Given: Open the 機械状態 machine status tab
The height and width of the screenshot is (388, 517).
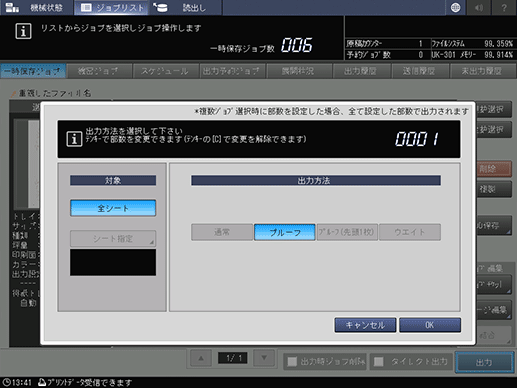Looking at the screenshot, I should pyautogui.click(x=36, y=7).
